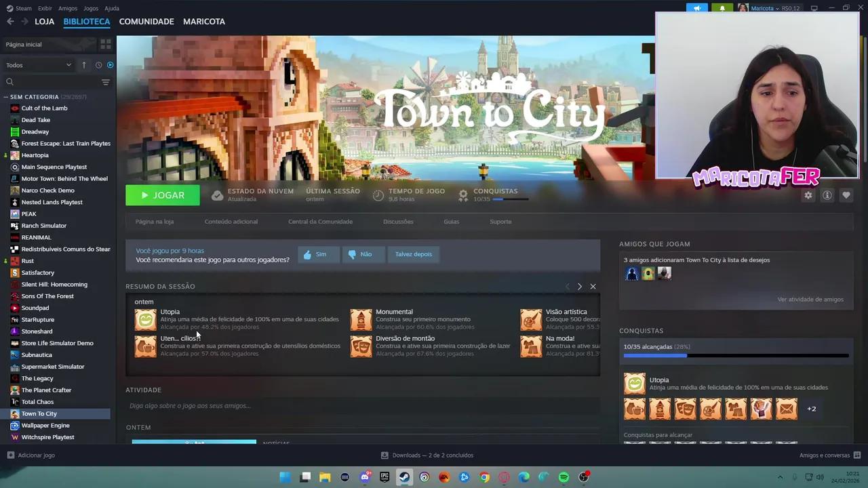Open the Todos collection dropdown

pyautogui.click(x=37, y=65)
